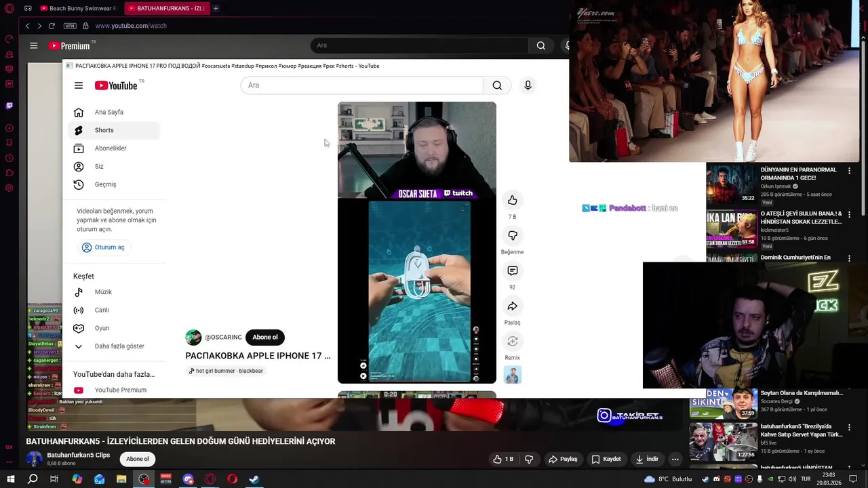Click the YouTube Premium logo
868x488 pixels.
point(69,45)
